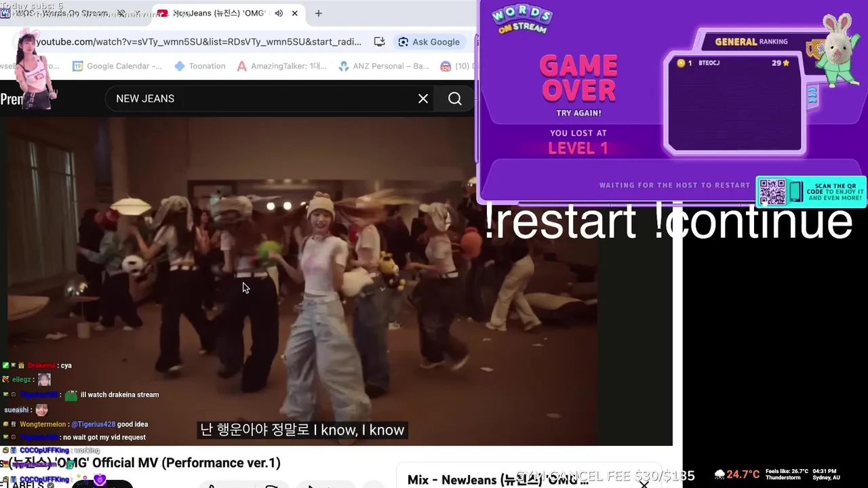This screenshot has height=488, width=868.
Task: Click the BTEOCJ ranking row
Action: (734, 63)
